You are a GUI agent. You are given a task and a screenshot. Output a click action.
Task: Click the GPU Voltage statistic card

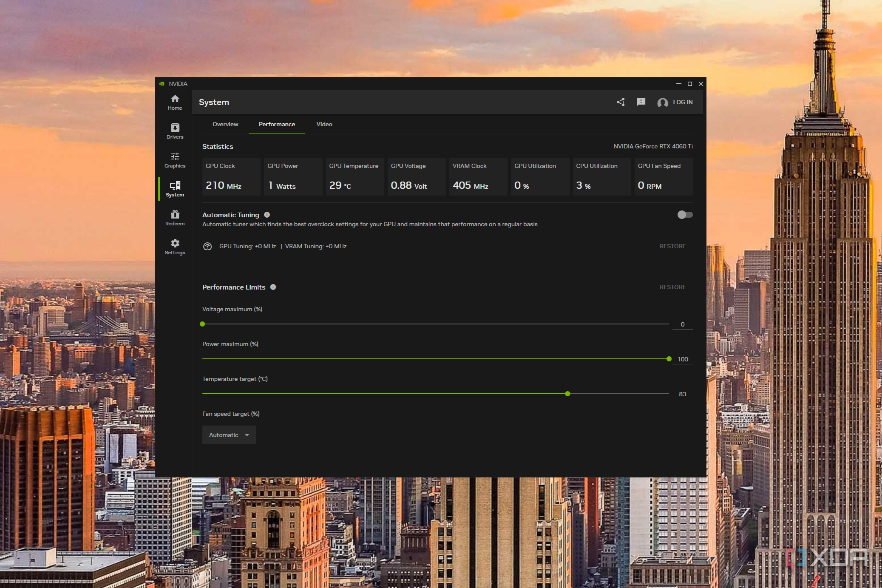pos(417,177)
